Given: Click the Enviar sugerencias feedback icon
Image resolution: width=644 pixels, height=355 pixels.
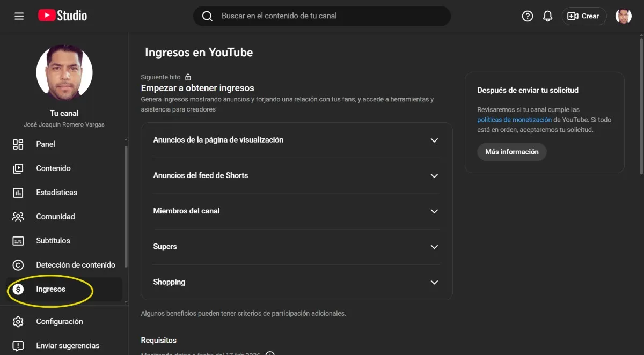Looking at the screenshot, I should point(18,346).
